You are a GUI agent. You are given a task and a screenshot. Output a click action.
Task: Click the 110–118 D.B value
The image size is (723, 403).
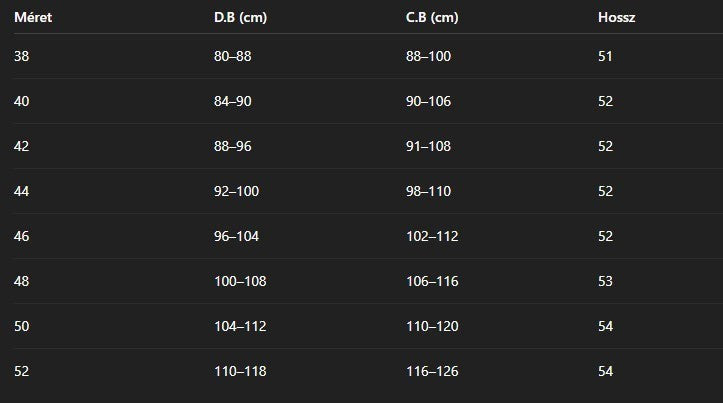tap(240, 371)
